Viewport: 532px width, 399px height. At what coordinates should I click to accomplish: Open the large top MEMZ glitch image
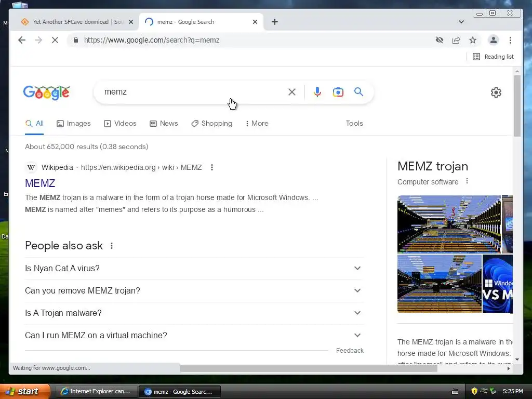(x=449, y=224)
